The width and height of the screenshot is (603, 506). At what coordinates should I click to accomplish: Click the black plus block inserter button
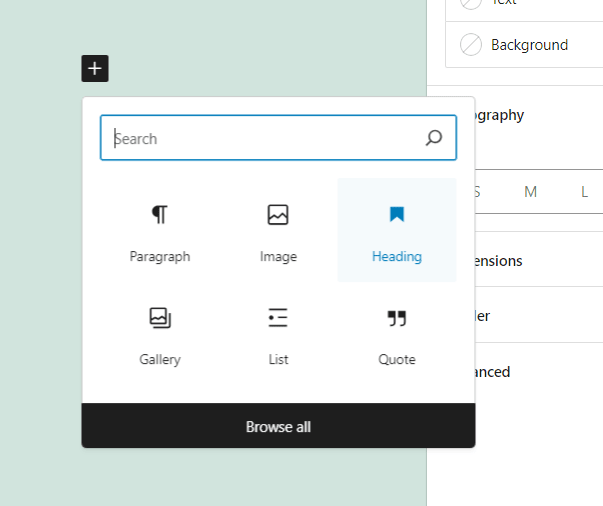[x=95, y=68]
